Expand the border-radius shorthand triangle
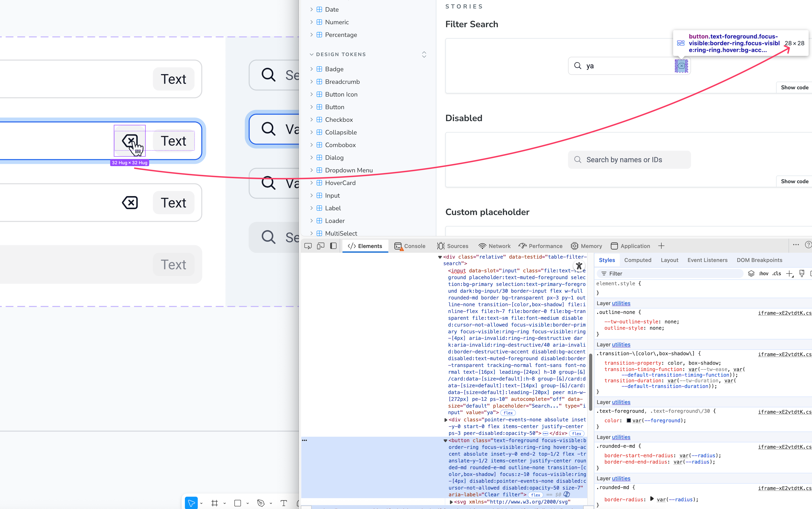Image resolution: width=812 pixels, height=509 pixels. (652, 499)
